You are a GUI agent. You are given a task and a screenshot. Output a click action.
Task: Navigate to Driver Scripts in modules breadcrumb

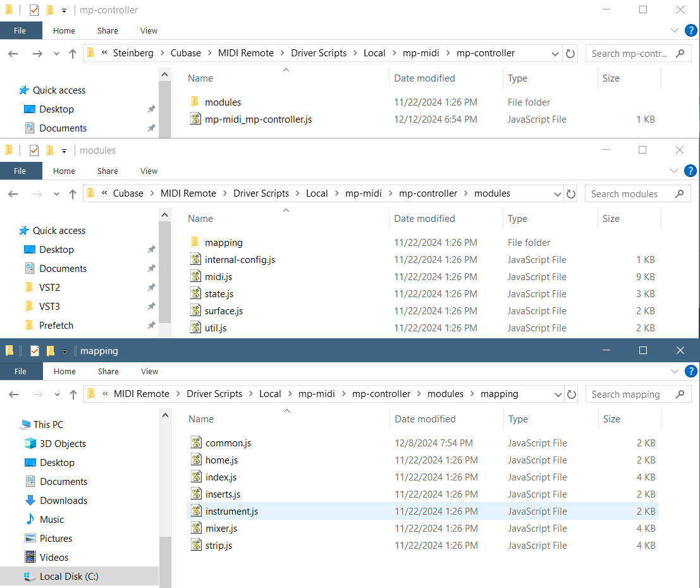(261, 193)
